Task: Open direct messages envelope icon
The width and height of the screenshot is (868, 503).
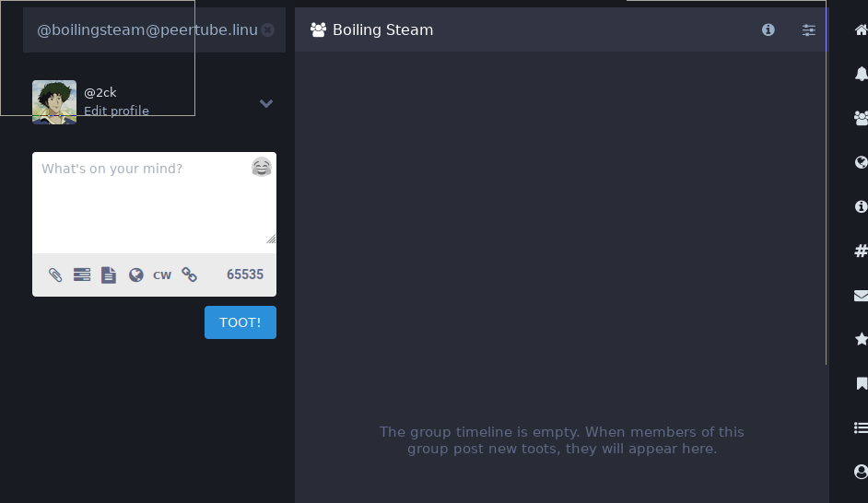Action: (x=861, y=296)
